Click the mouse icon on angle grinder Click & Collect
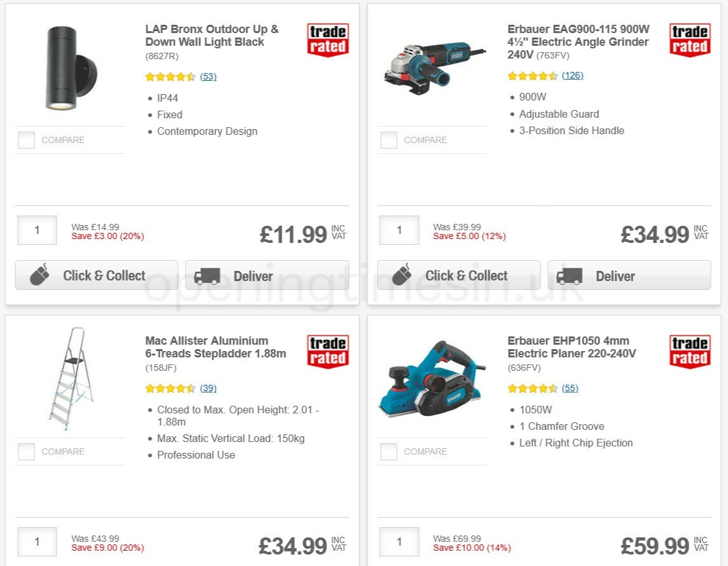Screen dimensions: 728x566 coord(402,275)
